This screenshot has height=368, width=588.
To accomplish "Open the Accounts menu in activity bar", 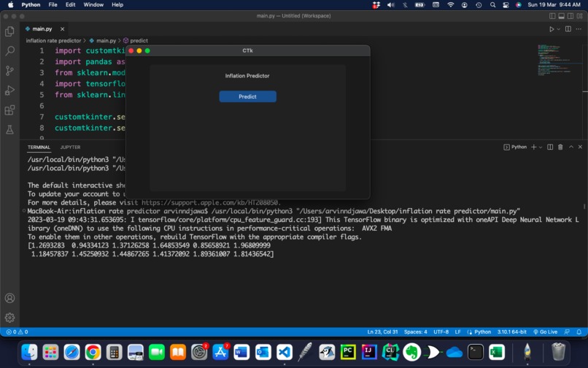I will 9,298.
